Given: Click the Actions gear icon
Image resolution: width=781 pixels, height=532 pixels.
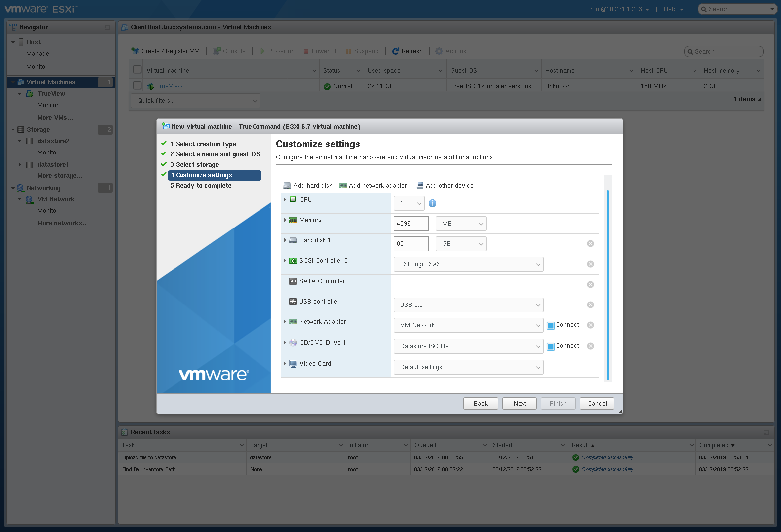Looking at the screenshot, I should 439,51.
